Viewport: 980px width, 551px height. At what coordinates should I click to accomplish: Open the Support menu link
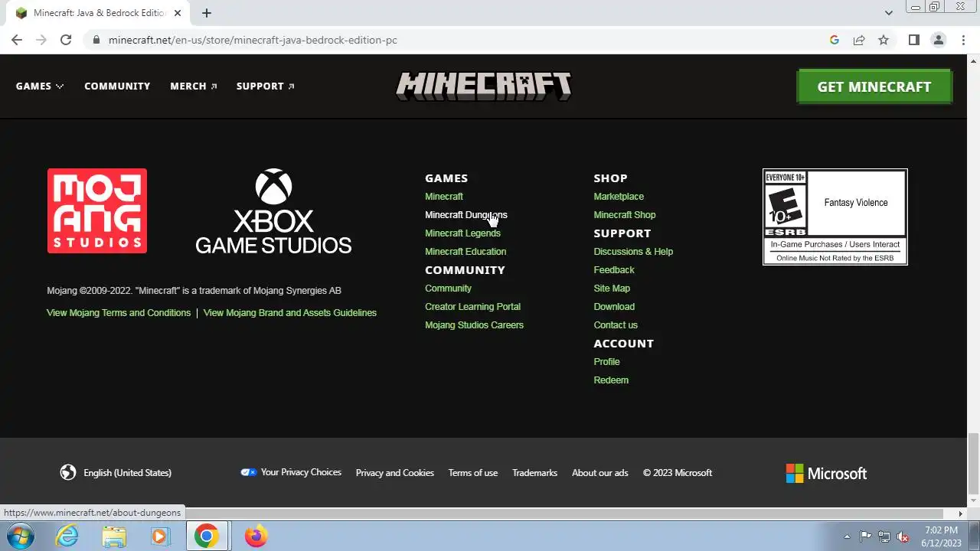[265, 86]
